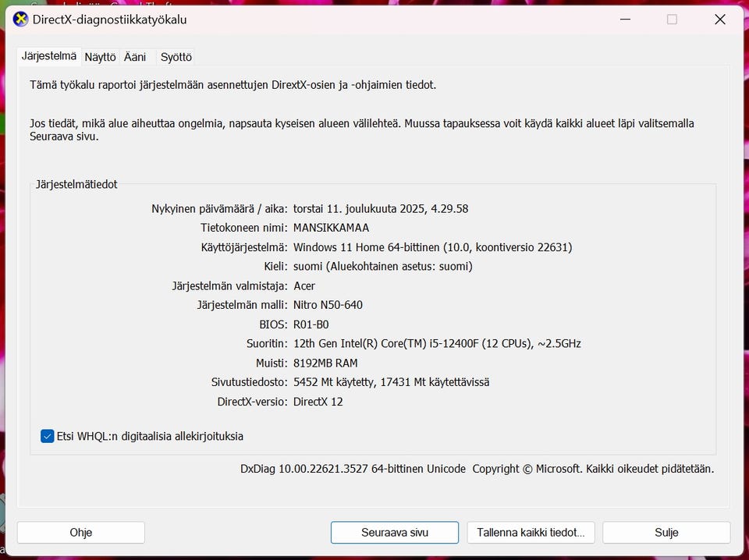Click the Järjestelmän malli label
This screenshot has width=749, height=560.
pyautogui.click(x=242, y=305)
